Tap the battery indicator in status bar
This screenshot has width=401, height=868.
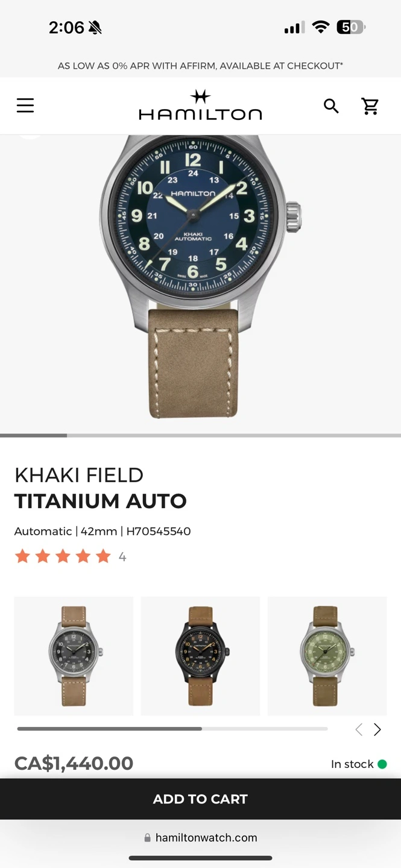coord(351,27)
